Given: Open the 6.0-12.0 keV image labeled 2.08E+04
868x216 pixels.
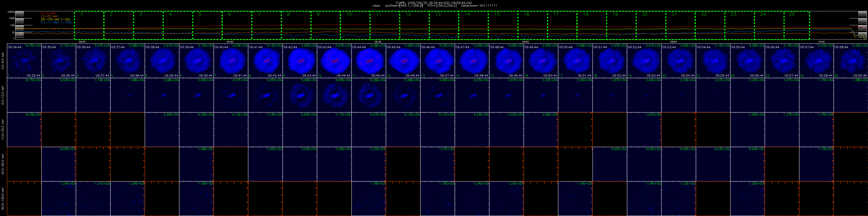Looking at the screenshot, I should (x=162, y=95).
